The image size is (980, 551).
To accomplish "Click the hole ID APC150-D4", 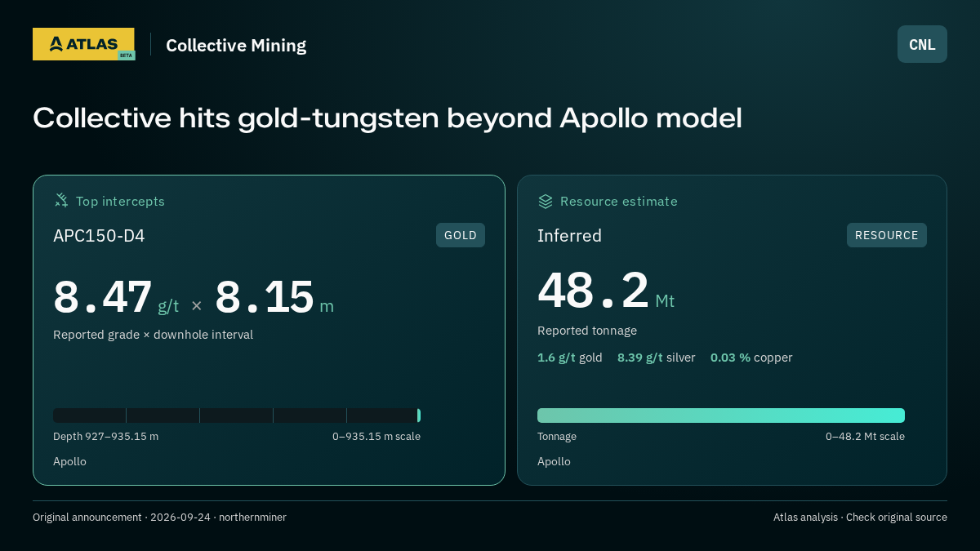I will coord(99,236).
